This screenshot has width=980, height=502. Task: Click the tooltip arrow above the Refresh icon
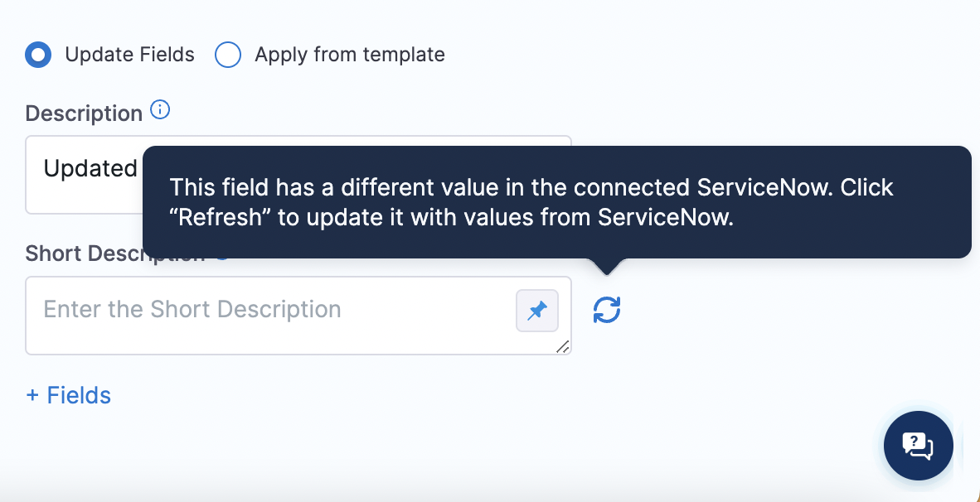tap(608, 266)
